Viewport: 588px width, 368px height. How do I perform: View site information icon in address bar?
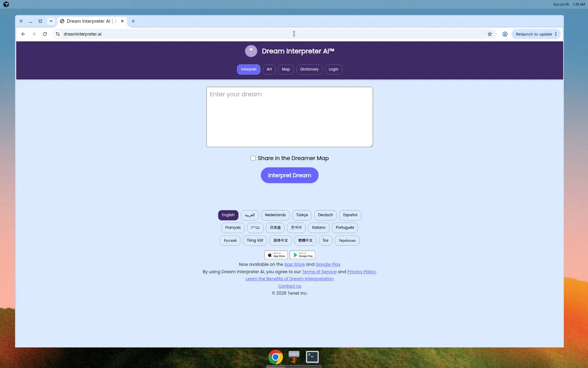(x=57, y=34)
